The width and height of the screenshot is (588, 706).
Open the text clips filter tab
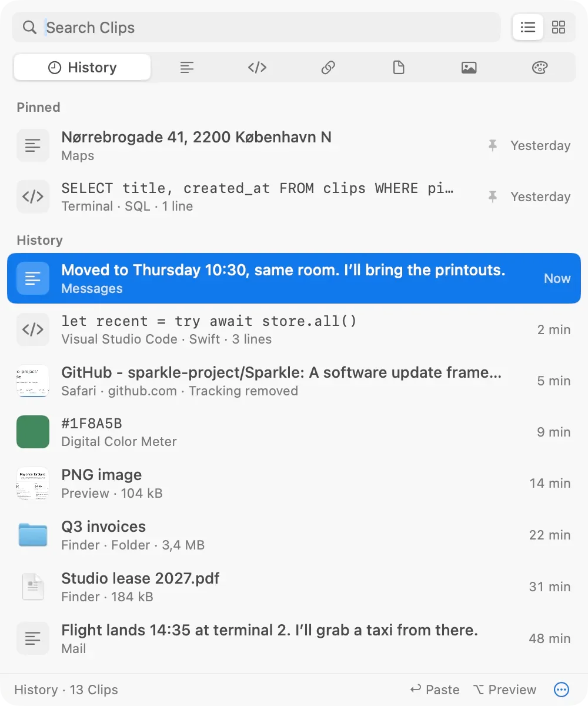187,68
